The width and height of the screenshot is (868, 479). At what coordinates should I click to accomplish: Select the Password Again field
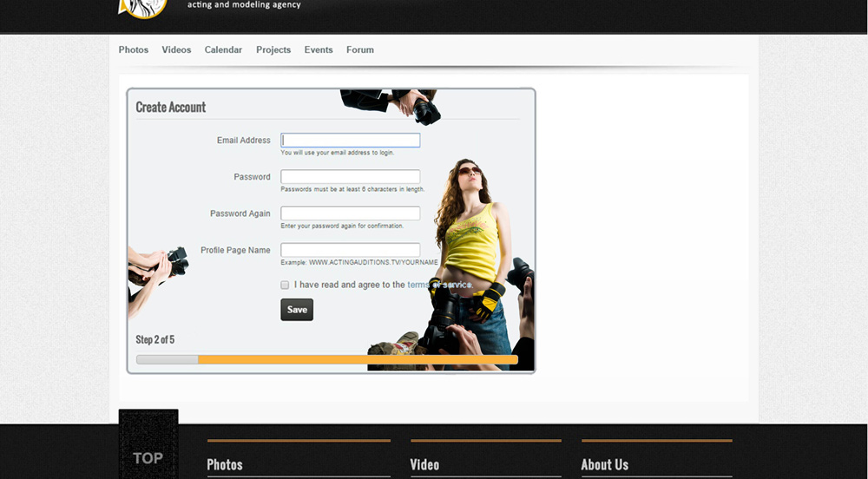point(351,213)
